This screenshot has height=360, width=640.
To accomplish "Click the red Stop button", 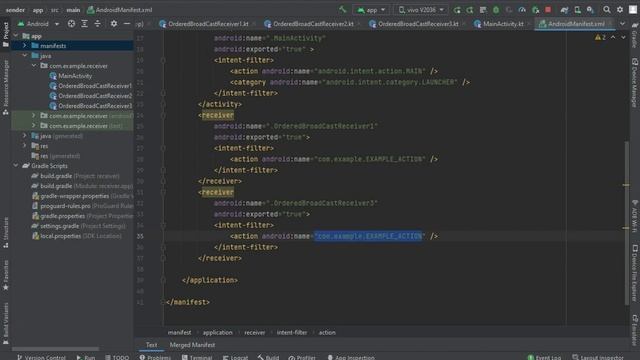I will coord(548,10).
